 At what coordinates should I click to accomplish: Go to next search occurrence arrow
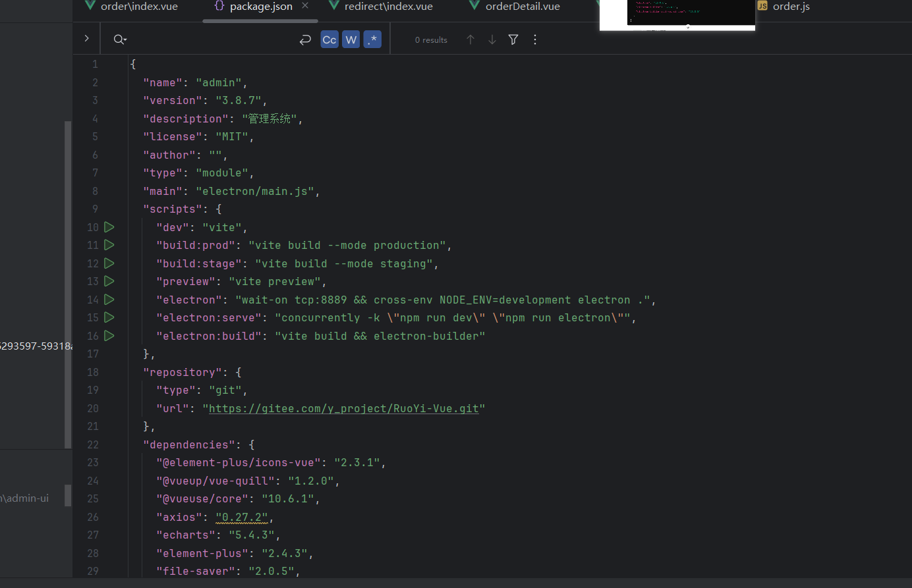pyautogui.click(x=492, y=40)
